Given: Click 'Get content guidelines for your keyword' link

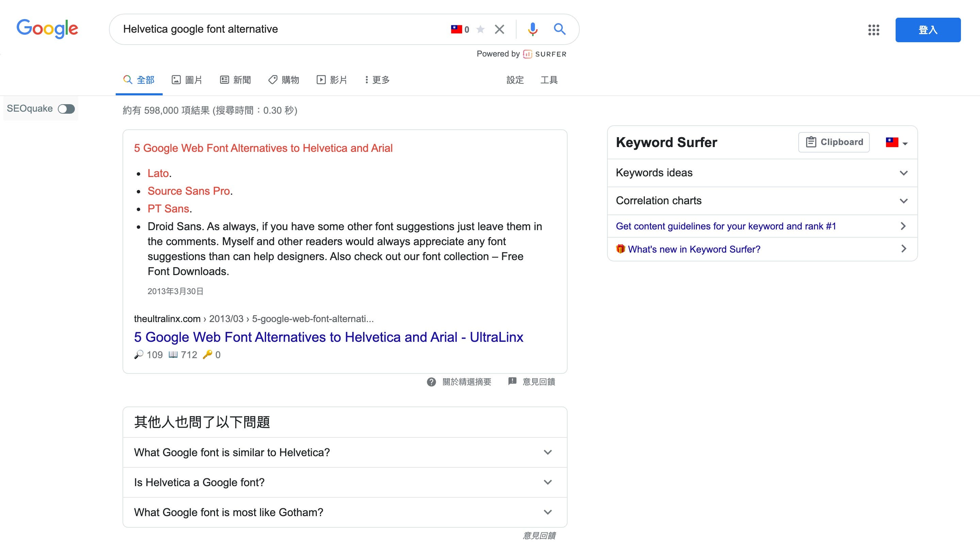Looking at the screenshot, I should 726,226.
